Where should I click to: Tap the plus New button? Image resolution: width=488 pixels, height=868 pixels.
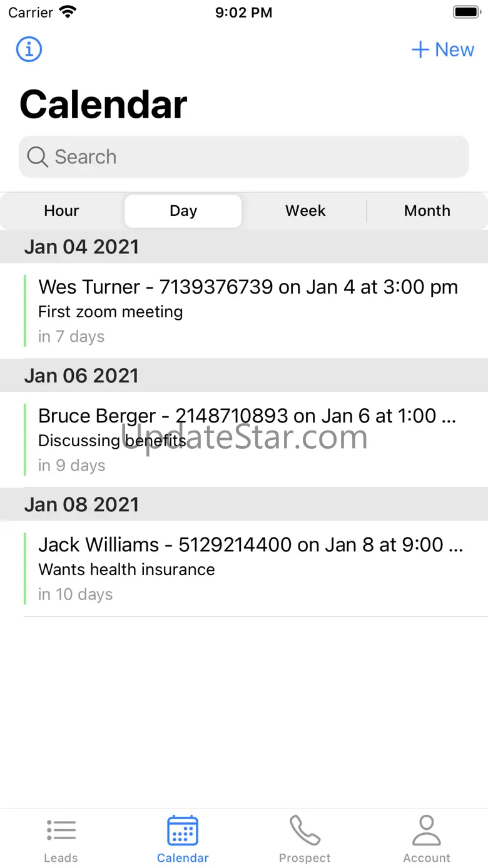(443, 49)
